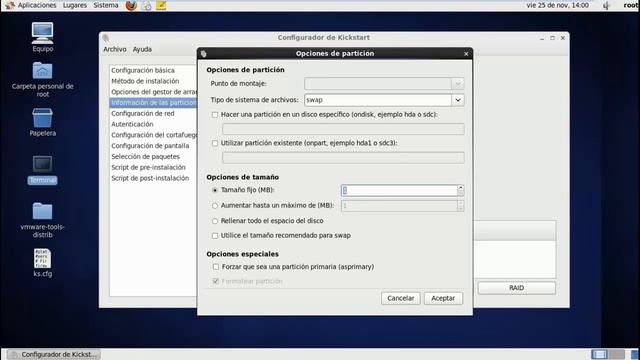Open the Lugares menu
The height and width of the screenshot is (360, 640).
tap(75, 5)
